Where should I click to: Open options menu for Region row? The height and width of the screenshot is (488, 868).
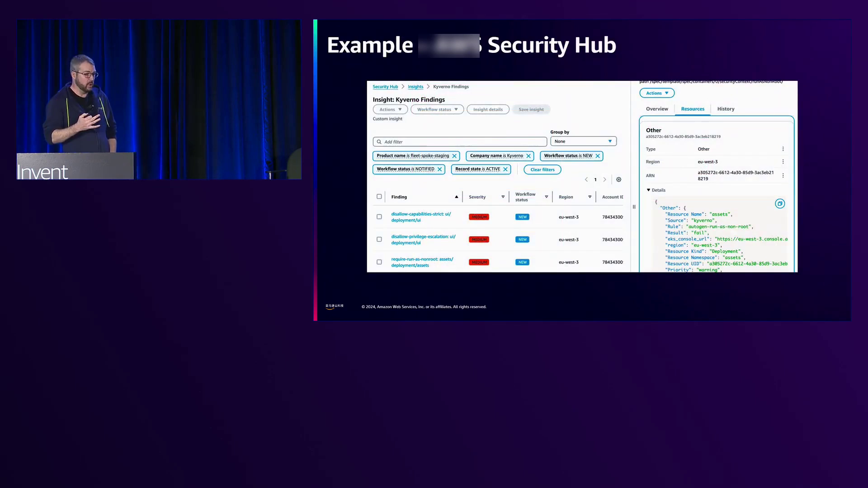783,162
